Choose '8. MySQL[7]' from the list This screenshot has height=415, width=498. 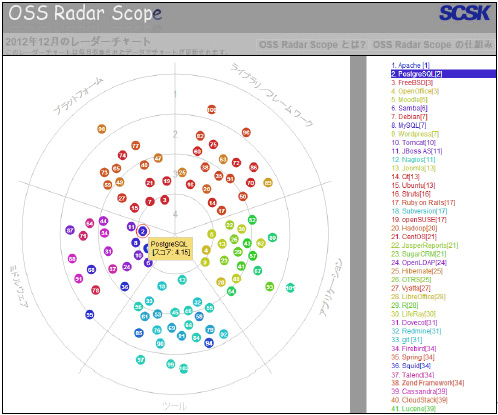click(x=409, y=125)
